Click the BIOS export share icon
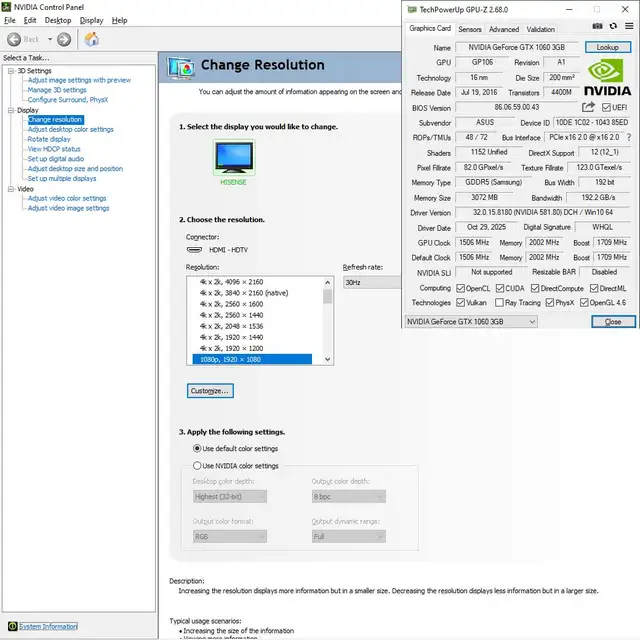 (x=588, y=107)
